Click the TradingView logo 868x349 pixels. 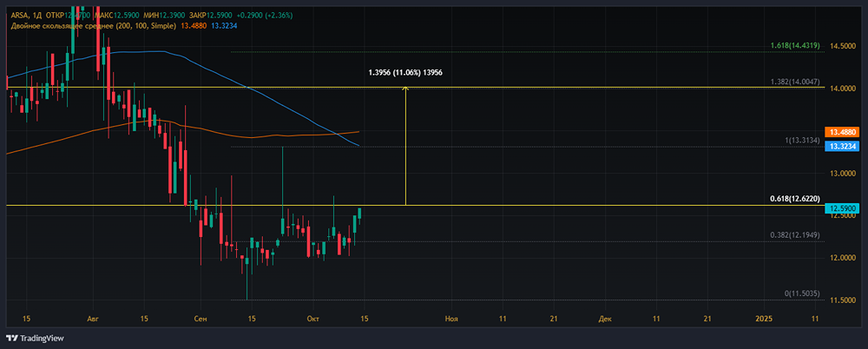35,338
